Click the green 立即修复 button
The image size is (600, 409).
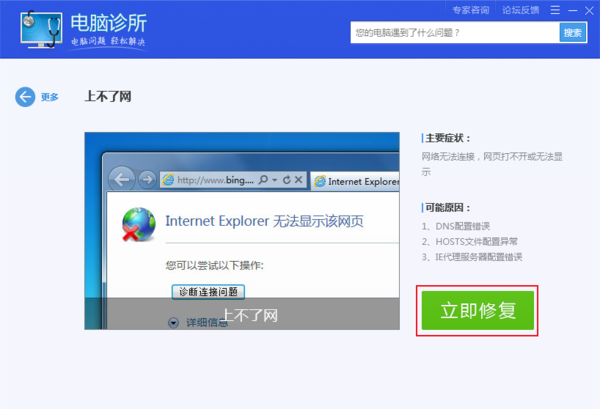[x=478, y=310]
